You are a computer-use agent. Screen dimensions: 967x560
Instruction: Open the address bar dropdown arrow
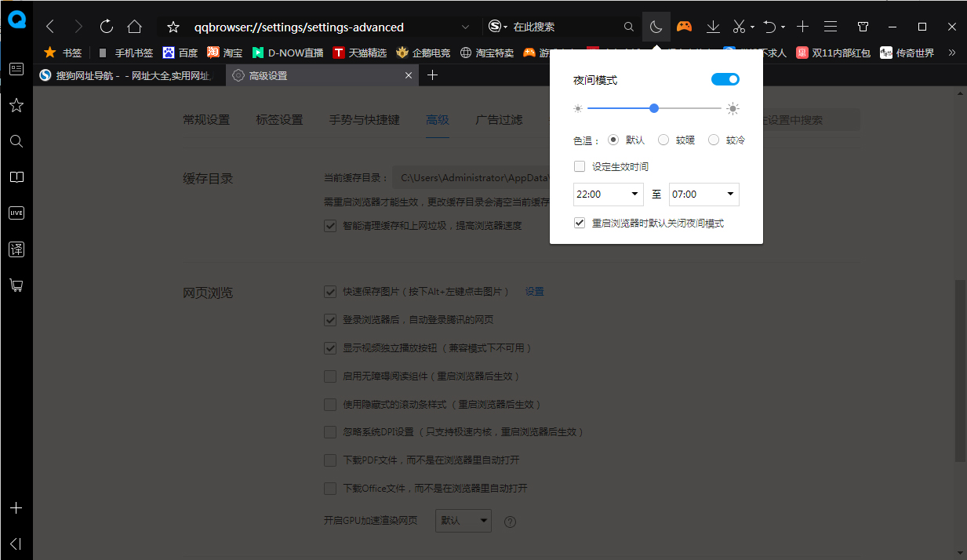(x=466, y=26)
